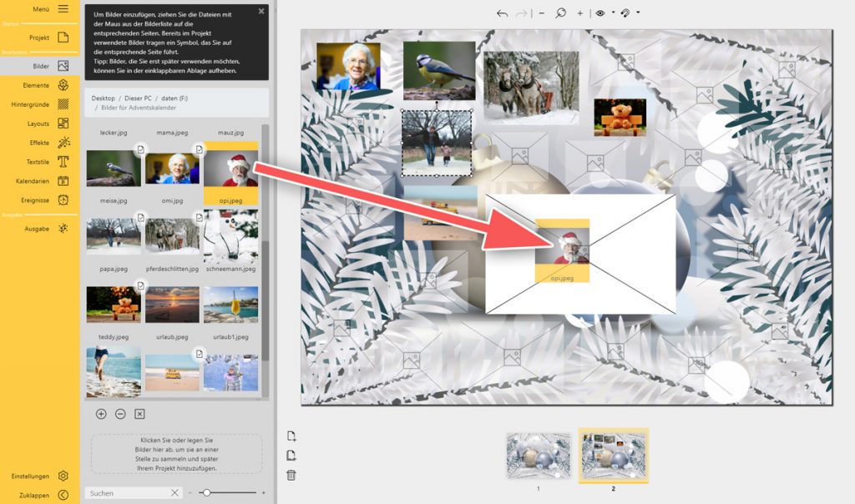Collapse the sidebar with Zuklappen
The image size is (855, 504).
tap(39, 495)
